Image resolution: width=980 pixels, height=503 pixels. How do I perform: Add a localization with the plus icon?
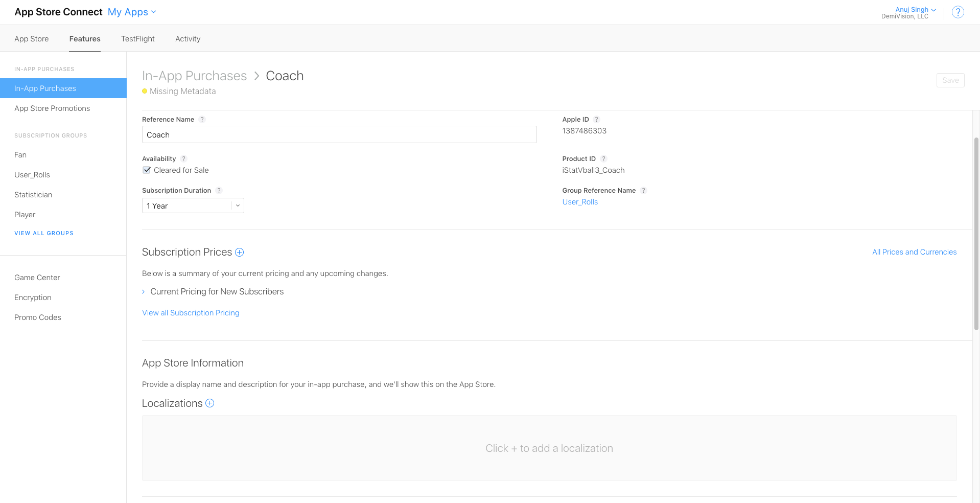coord(209,403)
